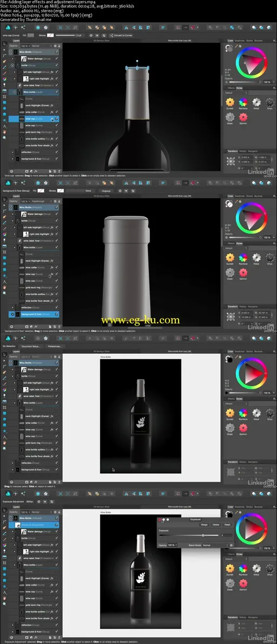Hide gold neck ring layer in Convert to Curves frame

click(x=56, y=132)
